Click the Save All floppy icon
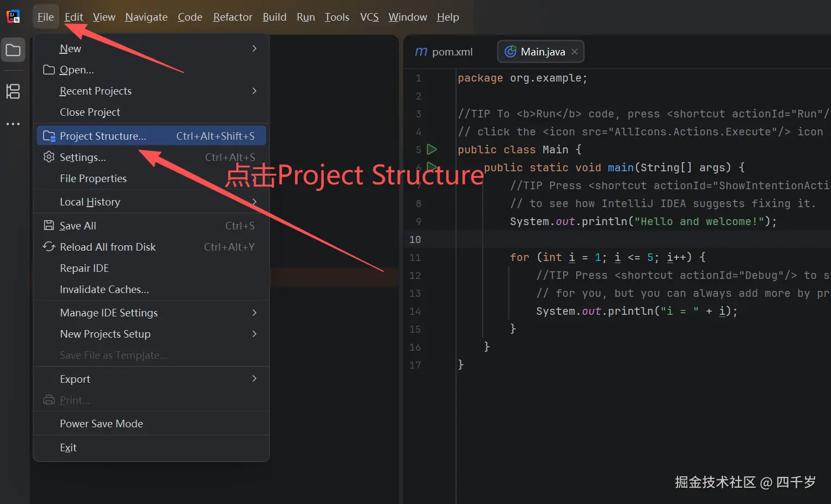This screenshot has height=504, width=831. (48, 225)
